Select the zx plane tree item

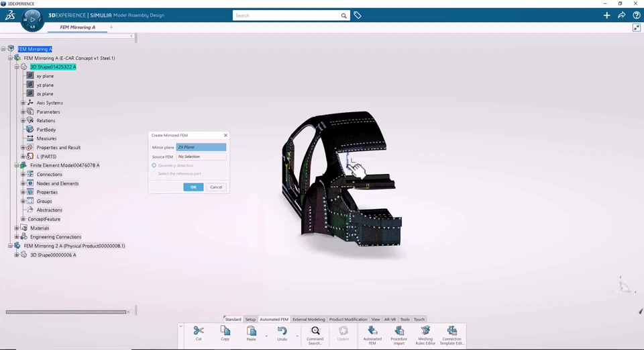(45, 94)
